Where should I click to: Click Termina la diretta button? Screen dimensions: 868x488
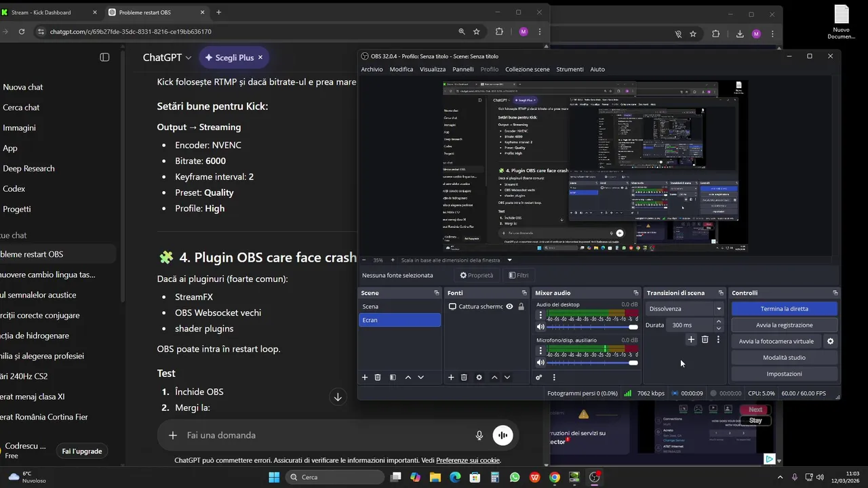click(784, 308)
